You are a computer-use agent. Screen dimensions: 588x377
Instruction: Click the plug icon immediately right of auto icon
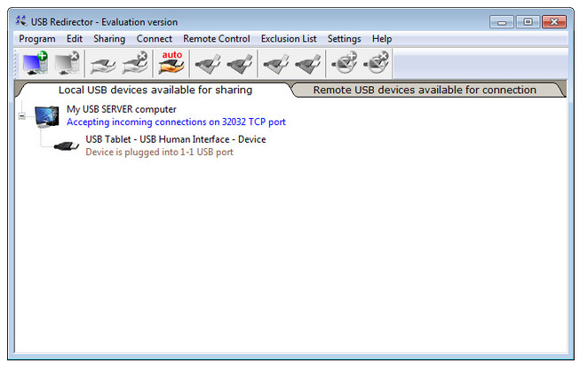207,64
